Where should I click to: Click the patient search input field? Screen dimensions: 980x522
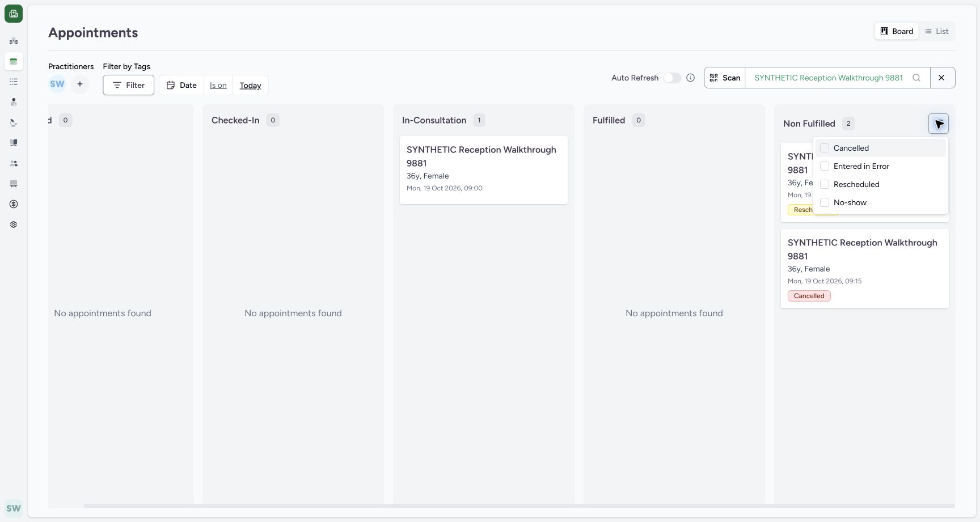[x=829, y=78]
